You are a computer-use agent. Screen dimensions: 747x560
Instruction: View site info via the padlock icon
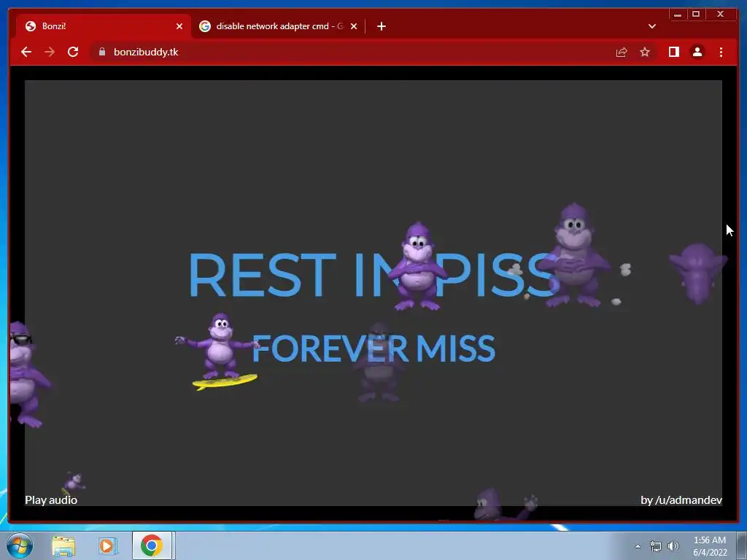(x=102, y=52)
